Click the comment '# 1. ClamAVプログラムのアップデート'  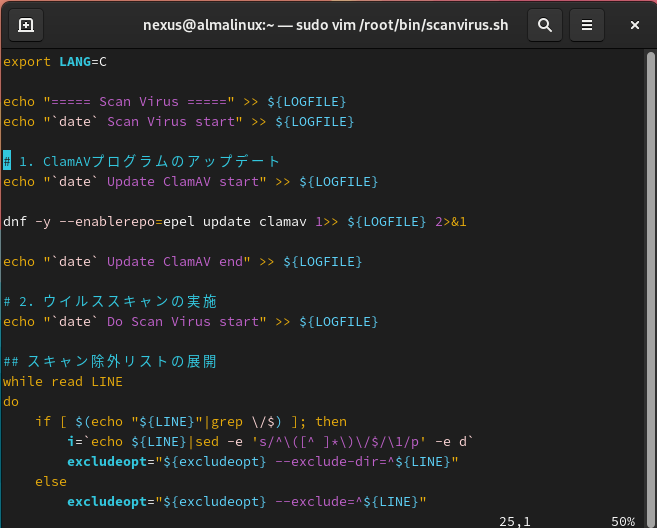[142, 162]
